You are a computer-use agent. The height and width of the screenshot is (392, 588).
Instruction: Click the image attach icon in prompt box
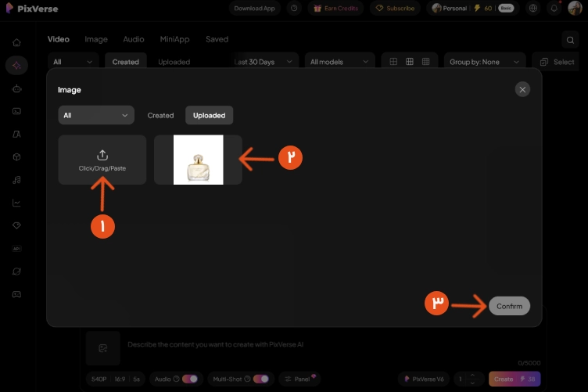click(x=102, y=348)
